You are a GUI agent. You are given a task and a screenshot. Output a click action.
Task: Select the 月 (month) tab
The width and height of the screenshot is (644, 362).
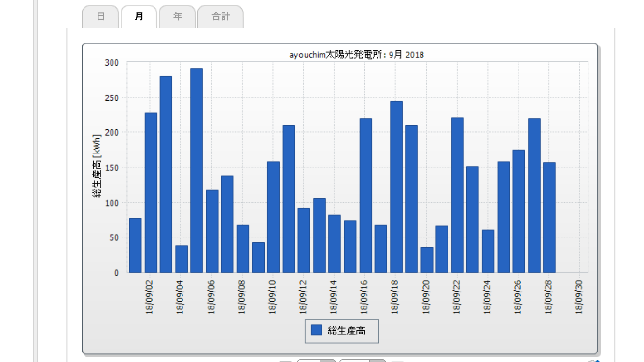(139, 16)
